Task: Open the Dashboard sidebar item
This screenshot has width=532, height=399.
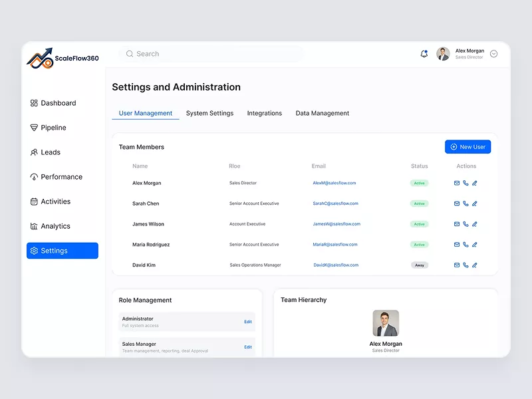Action: [x=53, y=103]
